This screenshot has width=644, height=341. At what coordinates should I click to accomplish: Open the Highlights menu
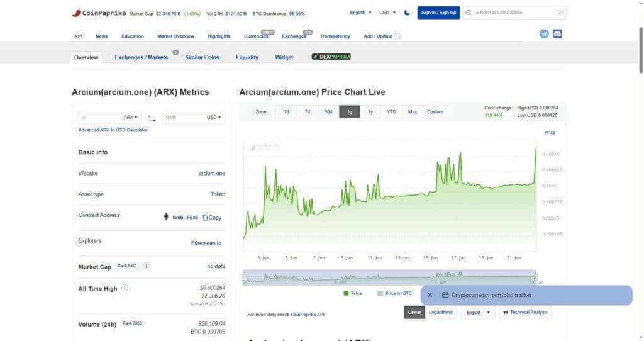(219, 36)
